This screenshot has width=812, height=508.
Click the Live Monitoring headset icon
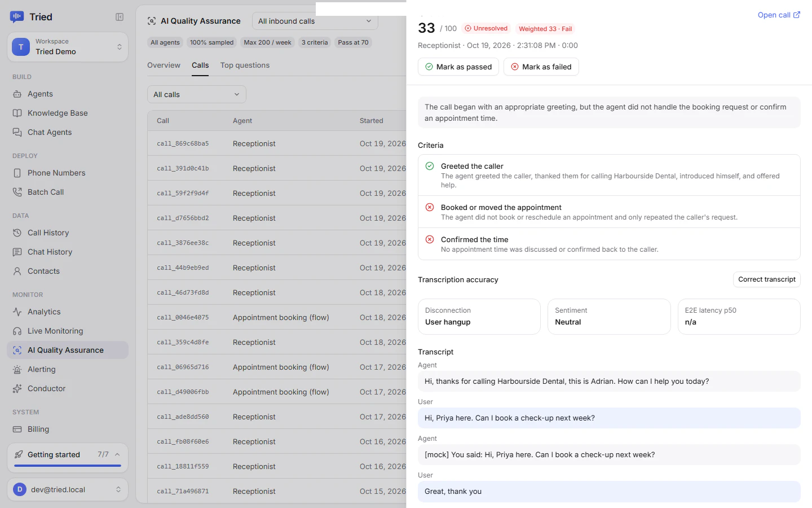point(17,331)
